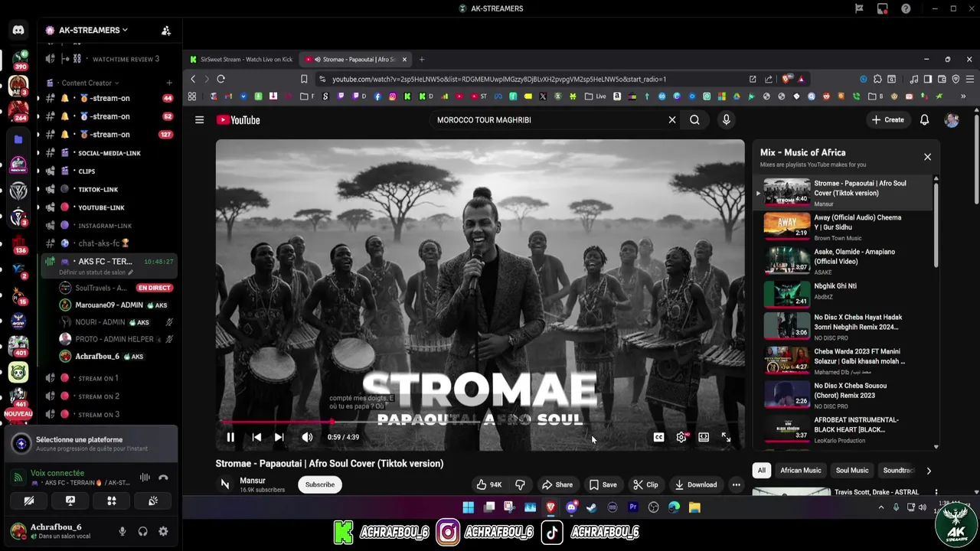This screenshot has width=980, height=551.
Task: Disconnect from Discord voice channel
Action: (x=163, y=478)
